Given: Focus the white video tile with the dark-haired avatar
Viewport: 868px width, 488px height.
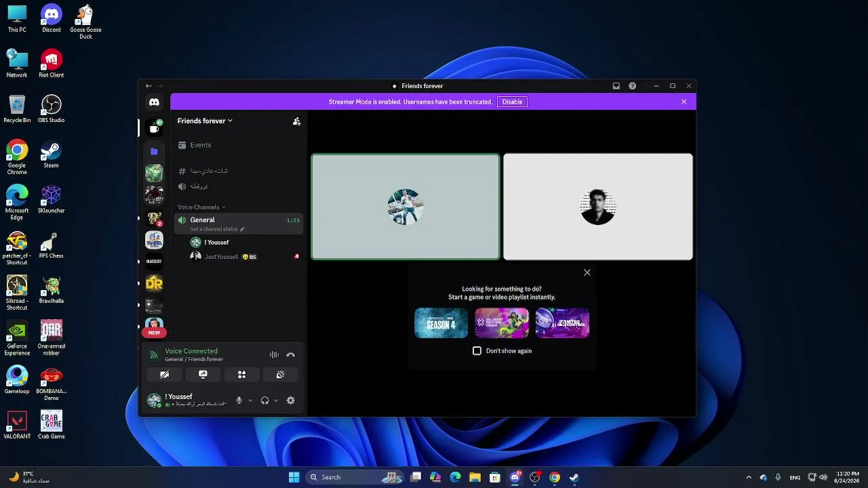Looking at the screenshot, I should click(597, 207).
